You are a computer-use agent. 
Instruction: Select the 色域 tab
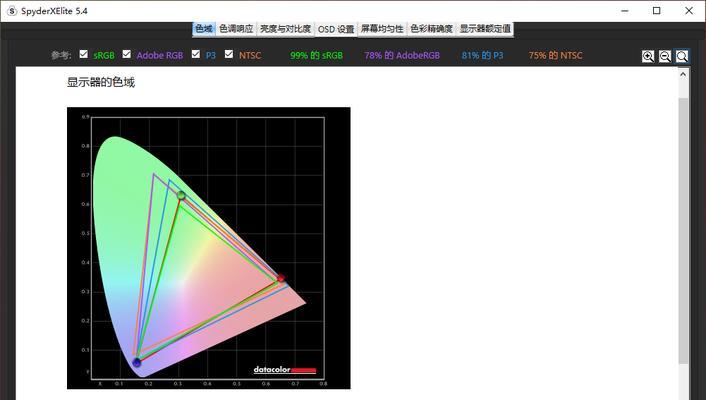204,29
